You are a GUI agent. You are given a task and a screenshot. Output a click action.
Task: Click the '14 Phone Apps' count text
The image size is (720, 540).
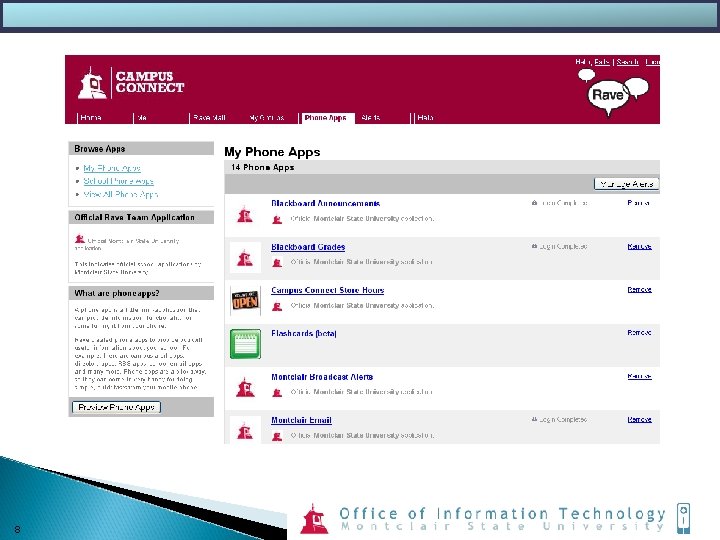262,167
